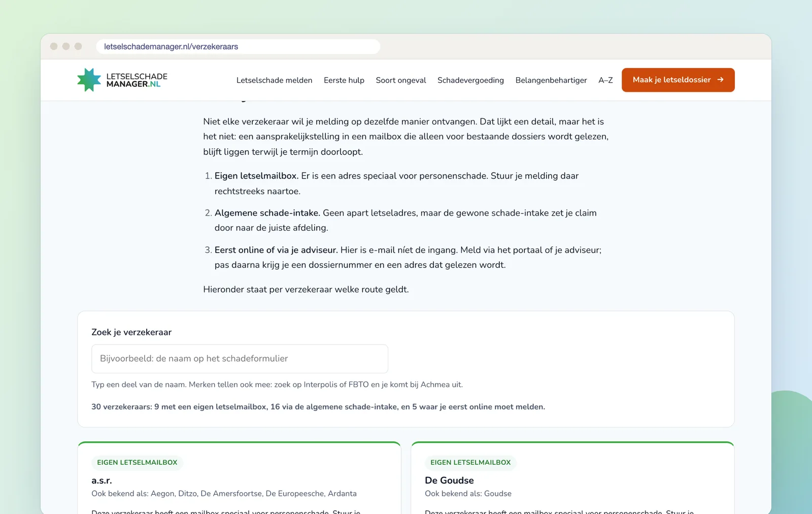Click the Maak je letseldossier button
Viewport: 812px width, 514px height.
click(x=678, y=80)
